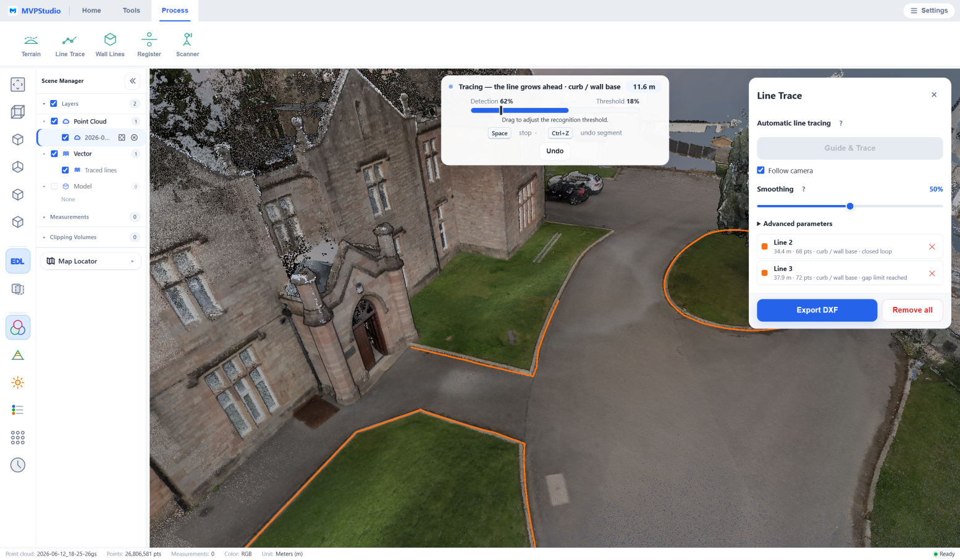Image resolution: width=960 pixels, height=560 pixels.
Task: Toggle the EDL shading button
Action: click(x=18, y=261)
